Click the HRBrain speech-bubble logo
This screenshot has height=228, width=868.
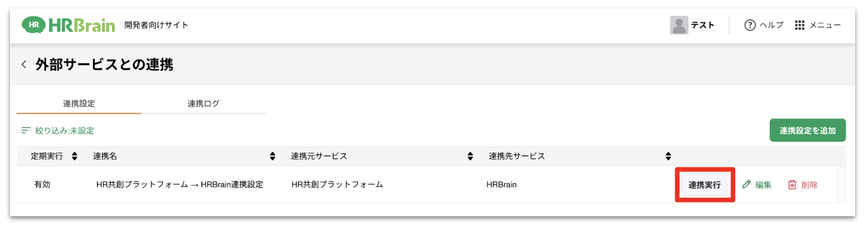coord(33,25)
